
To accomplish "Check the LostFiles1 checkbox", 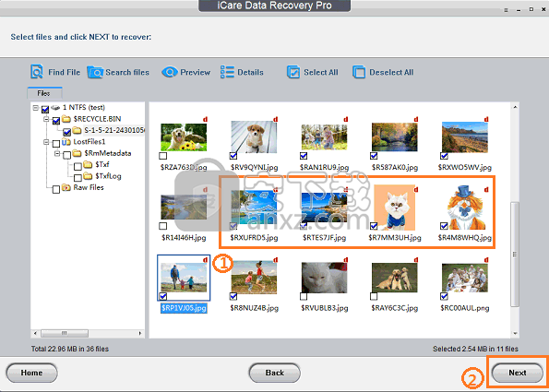I will (x=56, y=144).
